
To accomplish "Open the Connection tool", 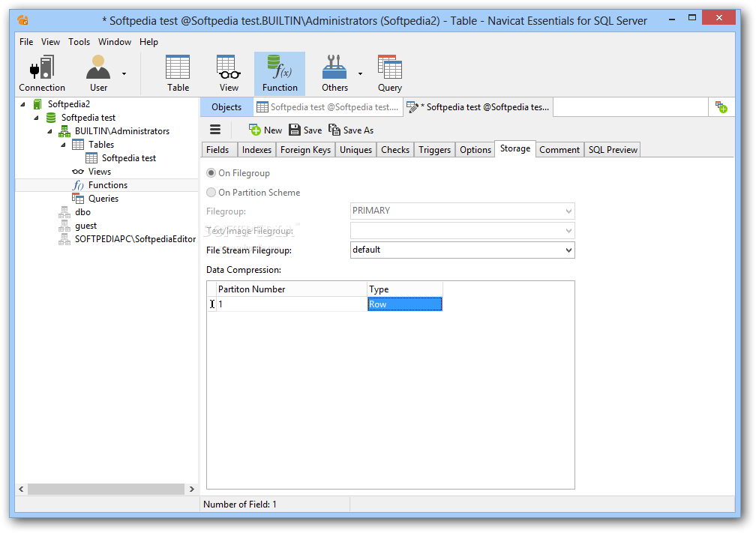I will [x=42, y=73].
